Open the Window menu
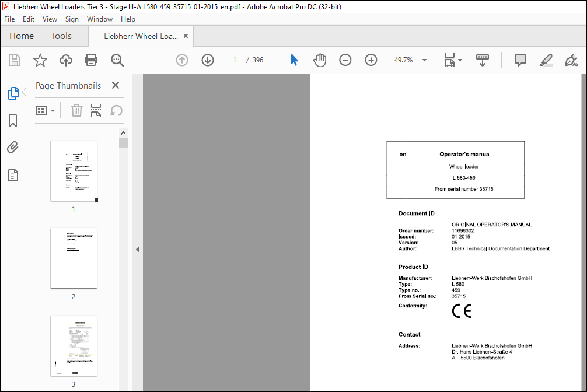This screenshot has height=392, width=587. 100,19
